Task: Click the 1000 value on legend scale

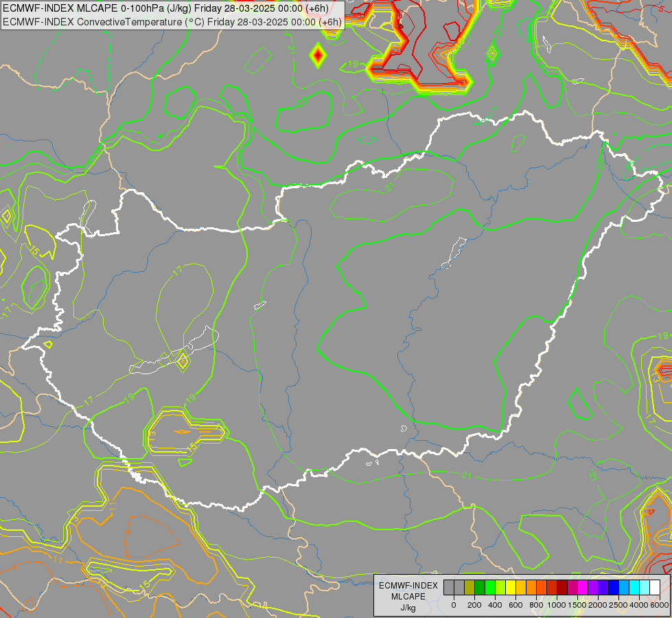Action: point(557,605)
